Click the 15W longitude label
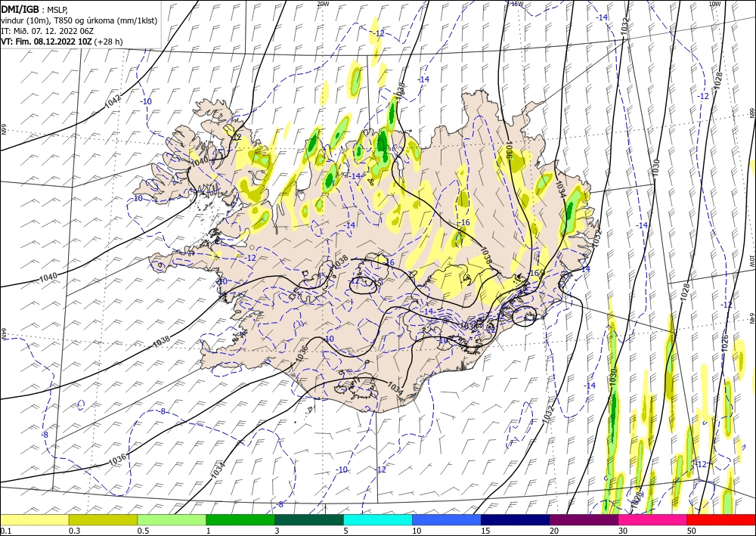The height and width of the screenshot is (536, 756). point(517,4)
